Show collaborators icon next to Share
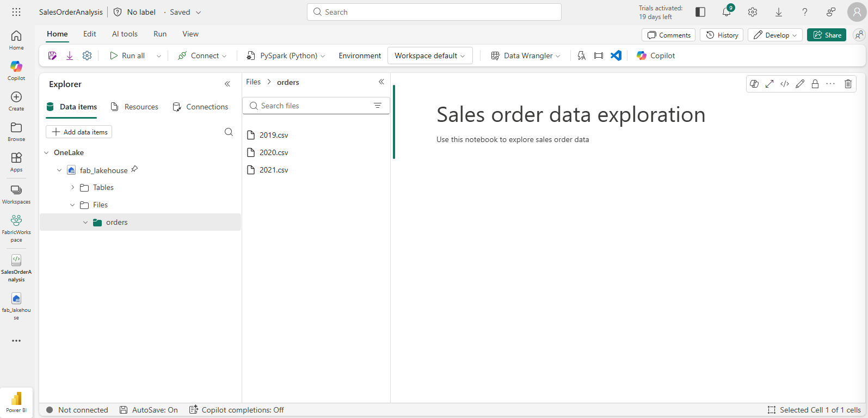The height and width of the screenshot is (418, 868). (x=859, y=35)
